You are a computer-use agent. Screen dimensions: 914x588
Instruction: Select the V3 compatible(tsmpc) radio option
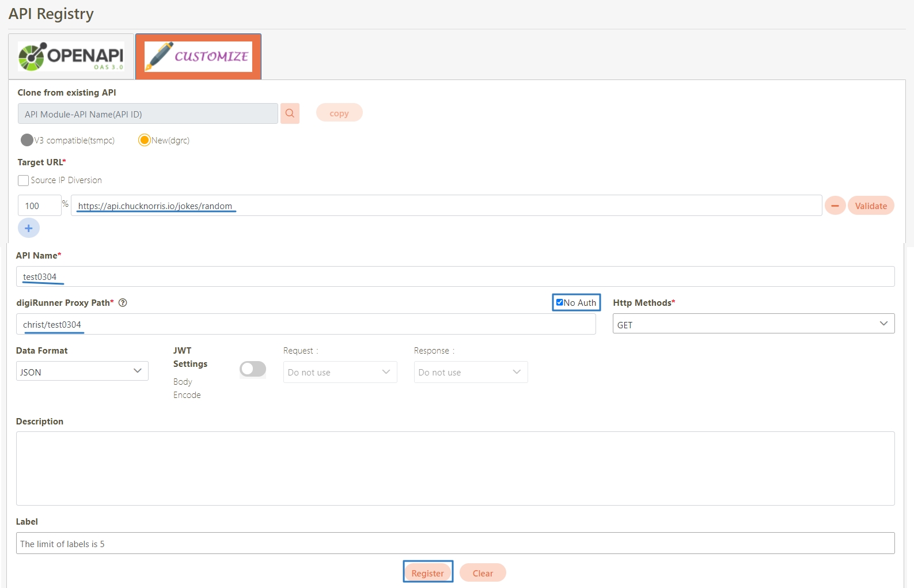pos(27,140)
